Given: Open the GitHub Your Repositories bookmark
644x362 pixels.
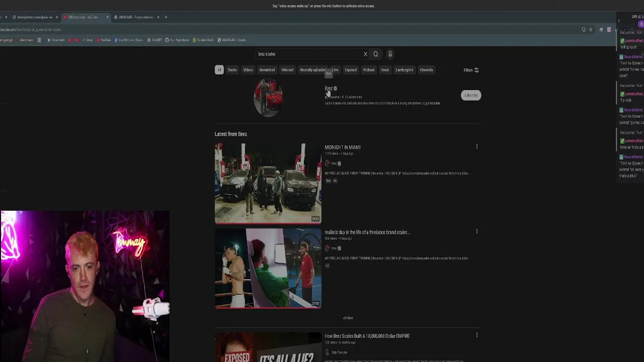Looking at the screenshot, I should tap(178, 40).
